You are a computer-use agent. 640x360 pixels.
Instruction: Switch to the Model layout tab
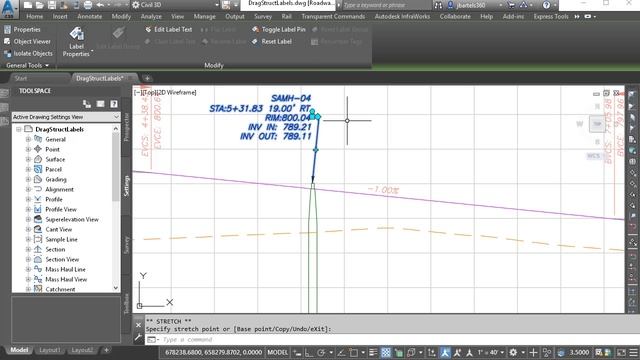19,350
